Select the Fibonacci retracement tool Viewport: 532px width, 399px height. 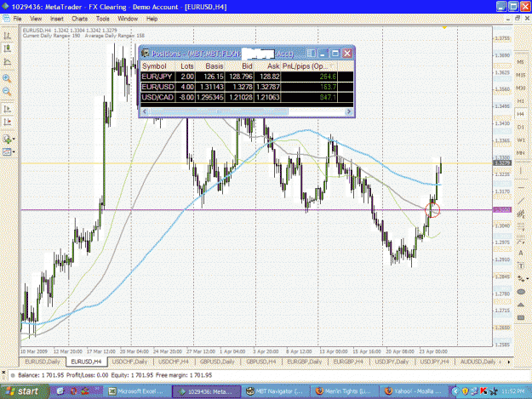click(x=520, y=226)
